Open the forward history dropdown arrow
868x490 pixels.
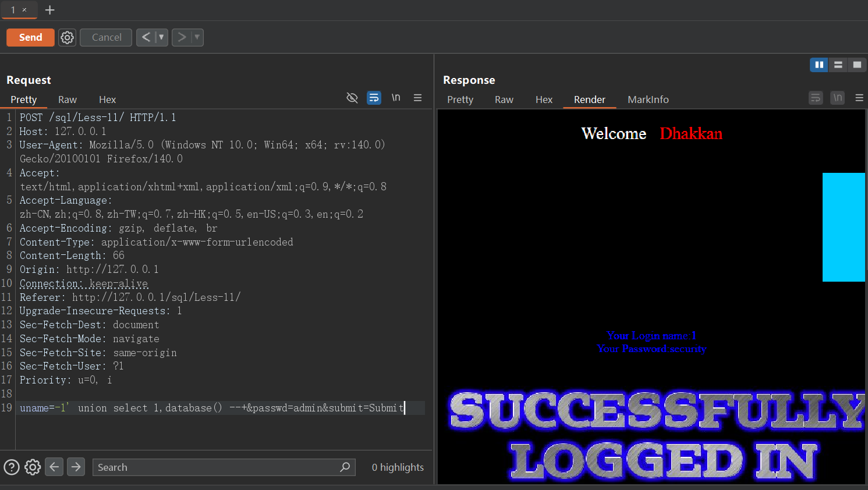tap(197, 37)
